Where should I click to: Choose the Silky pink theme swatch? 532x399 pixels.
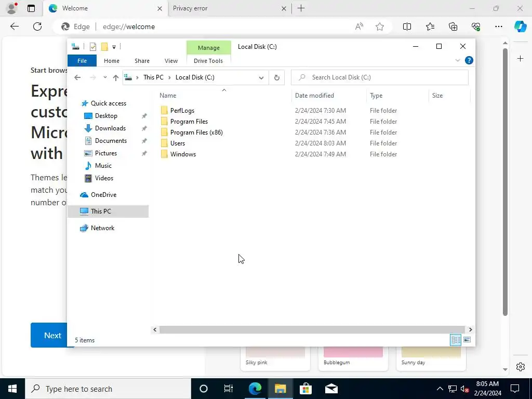[x=275, y=358]
